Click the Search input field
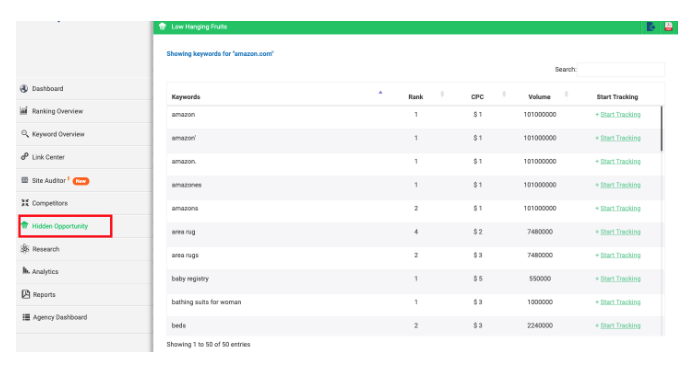 621,69
